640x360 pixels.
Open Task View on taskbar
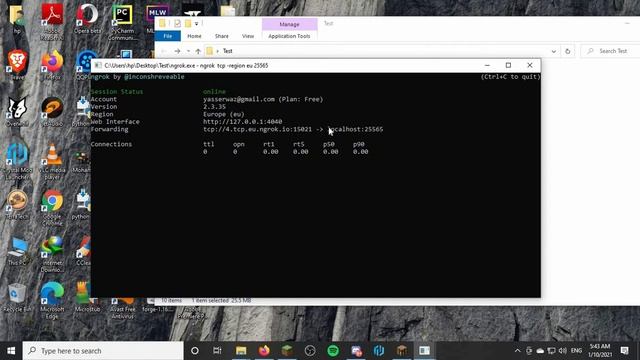(x=217, y=351)
